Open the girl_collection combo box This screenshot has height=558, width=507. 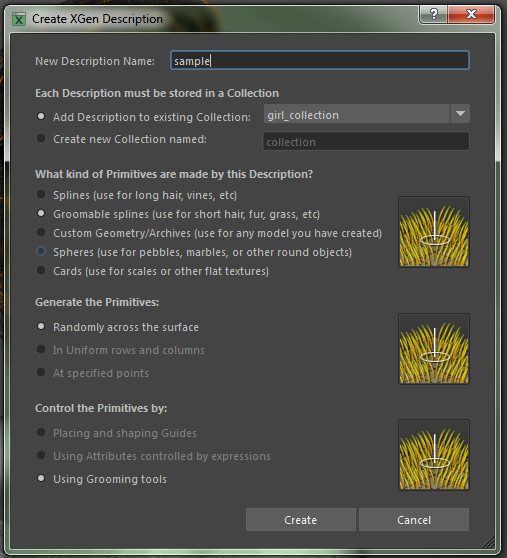coord(366,114)
